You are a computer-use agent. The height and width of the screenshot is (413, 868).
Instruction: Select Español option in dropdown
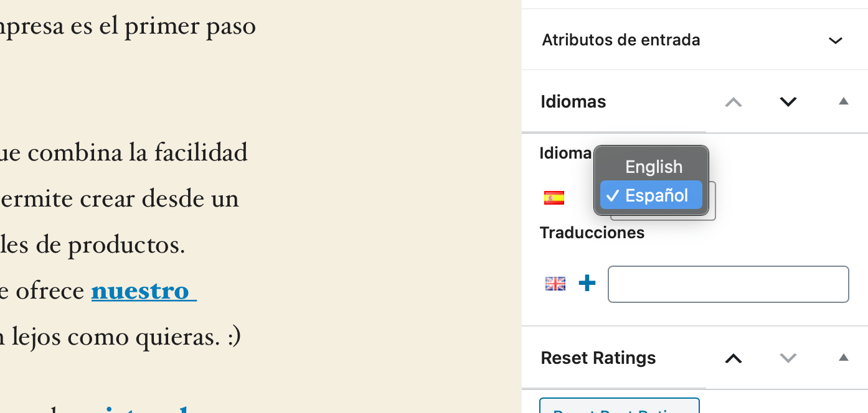click(x=651, y=195)
